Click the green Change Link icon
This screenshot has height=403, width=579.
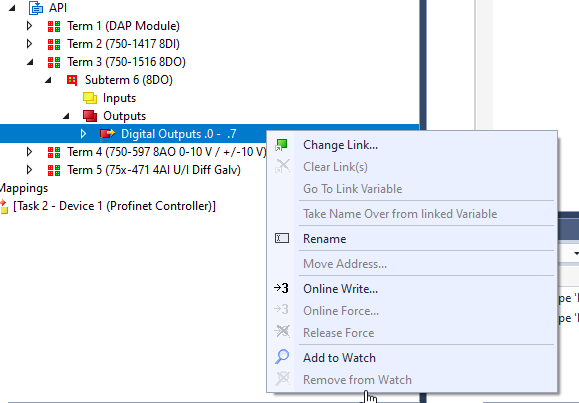pyautogui.click(x=281, y=145)
